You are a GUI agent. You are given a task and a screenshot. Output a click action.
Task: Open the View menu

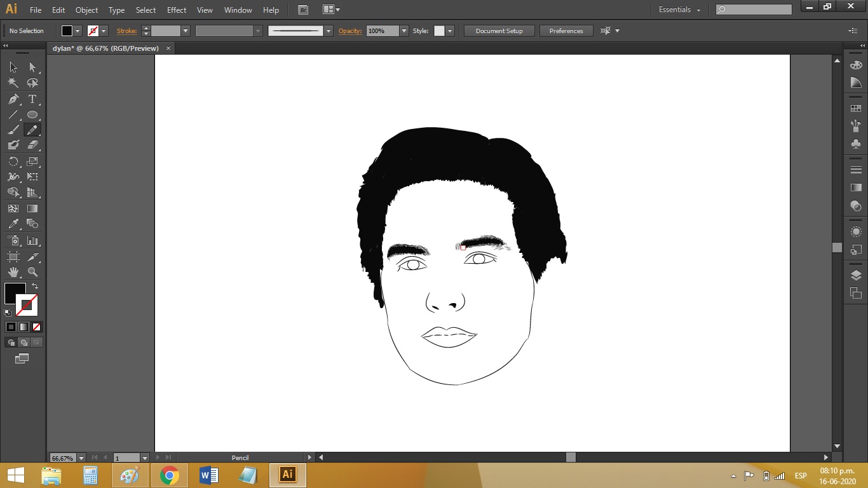click(205, 10)
